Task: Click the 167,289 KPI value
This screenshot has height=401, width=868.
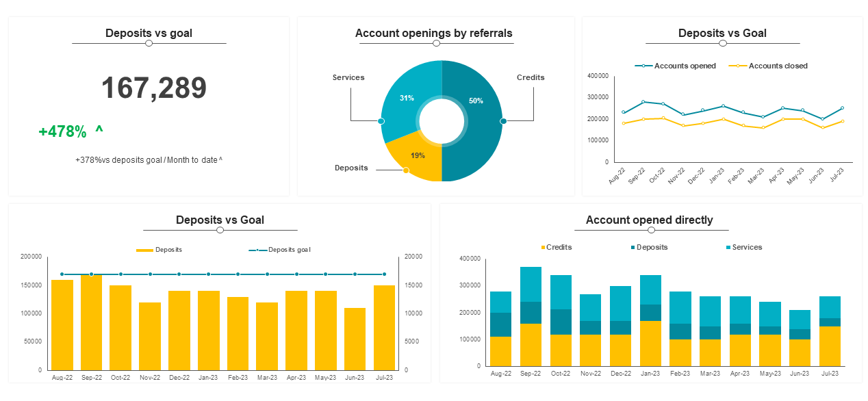Action: point(154,88)
